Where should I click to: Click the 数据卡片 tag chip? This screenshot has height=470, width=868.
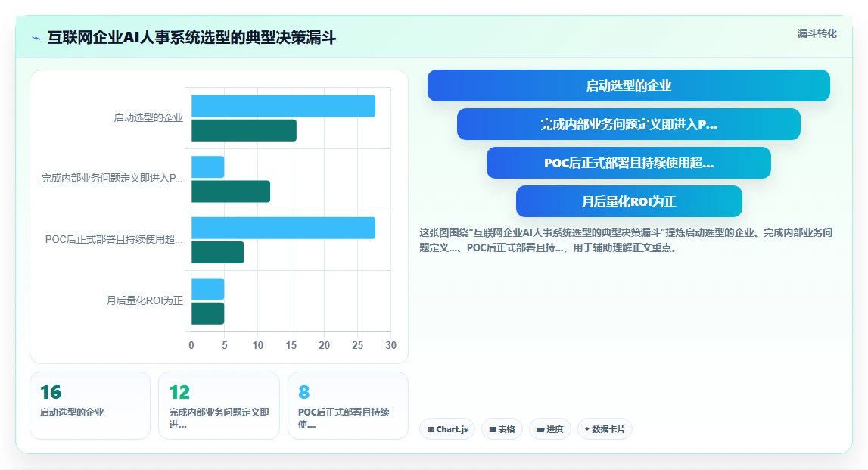pyautogui.click(x=605, y=429)
